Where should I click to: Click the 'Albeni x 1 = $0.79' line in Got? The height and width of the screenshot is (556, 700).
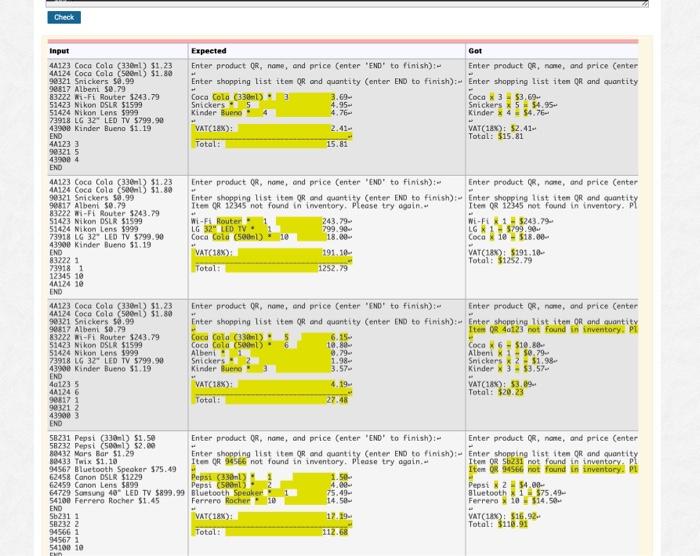[x=508, y=353]
